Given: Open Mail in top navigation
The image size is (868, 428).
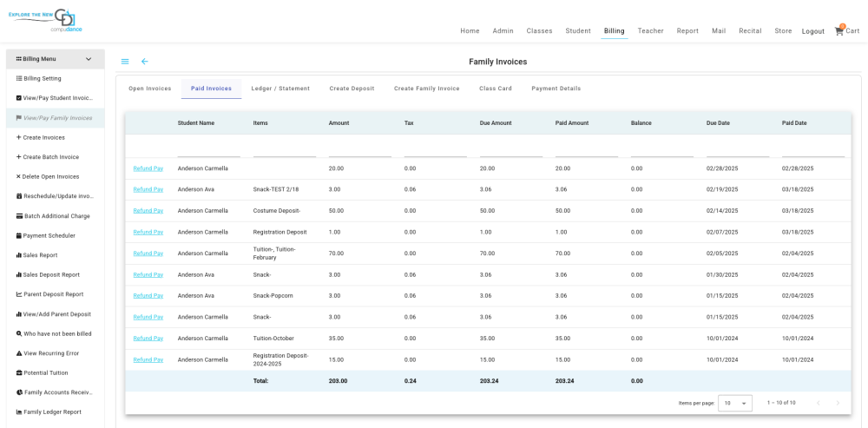Looking at the screenshot, I should coord(719,31).
